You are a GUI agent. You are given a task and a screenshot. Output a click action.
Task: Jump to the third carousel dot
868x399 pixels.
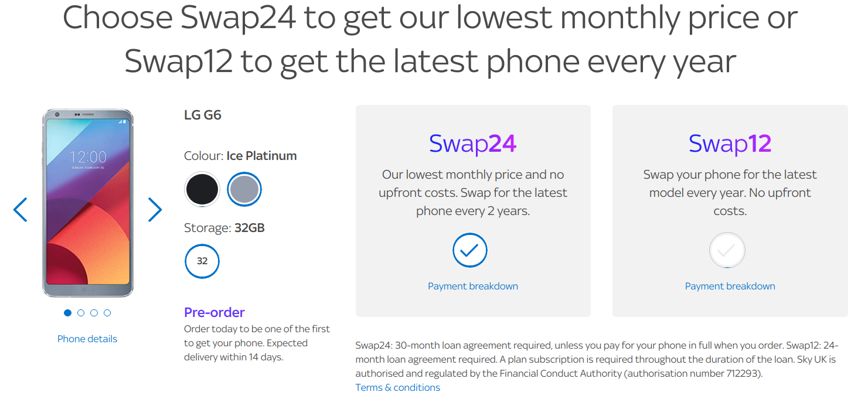(94, 313)
